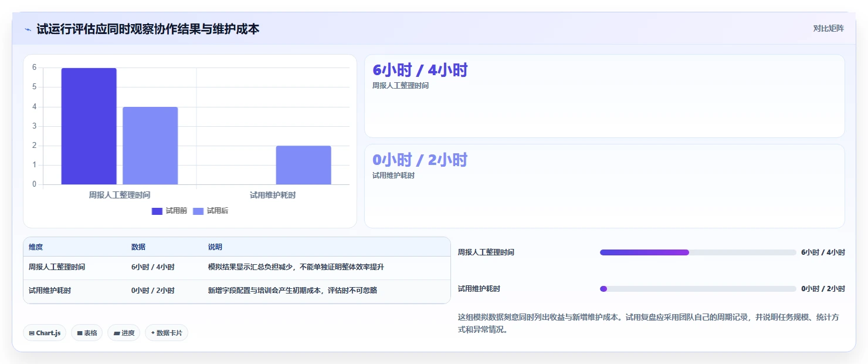Toggle the 试用前 legend item
Image resolution: width=868 pixels, height=364 pixels.
click(x=169, y=211)
